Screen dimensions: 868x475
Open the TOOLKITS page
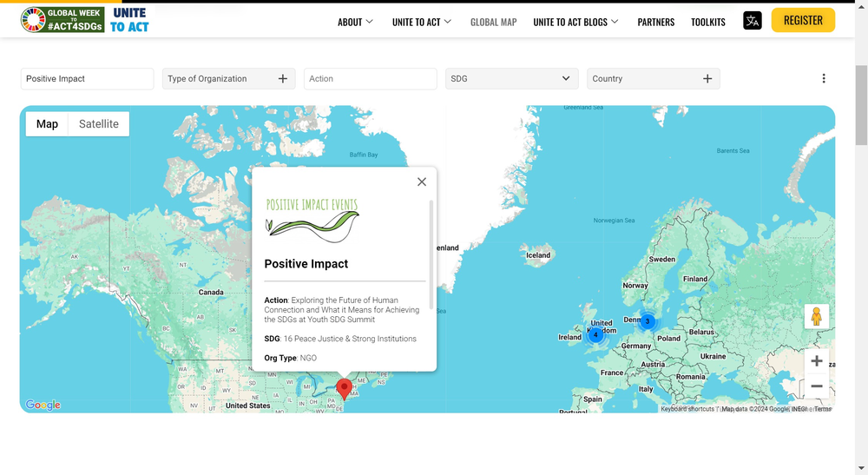coord(708,23)
